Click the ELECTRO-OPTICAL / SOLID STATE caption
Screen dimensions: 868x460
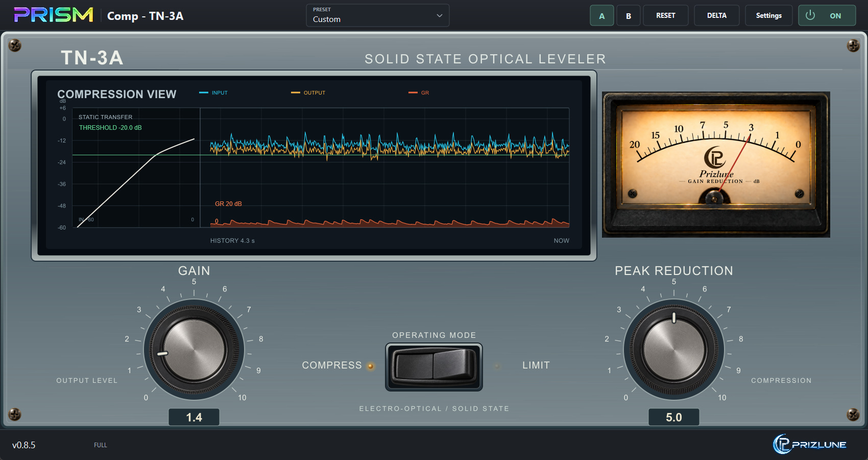434,409
